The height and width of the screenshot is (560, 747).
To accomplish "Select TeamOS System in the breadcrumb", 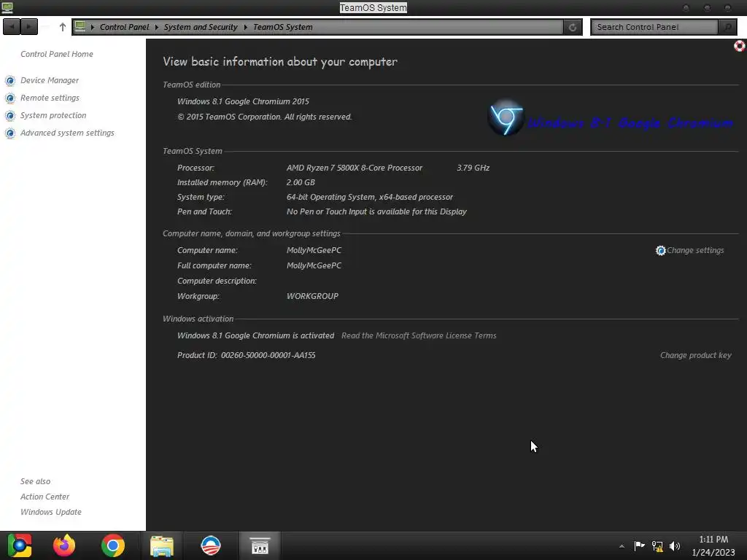I will tap(282, 27).
